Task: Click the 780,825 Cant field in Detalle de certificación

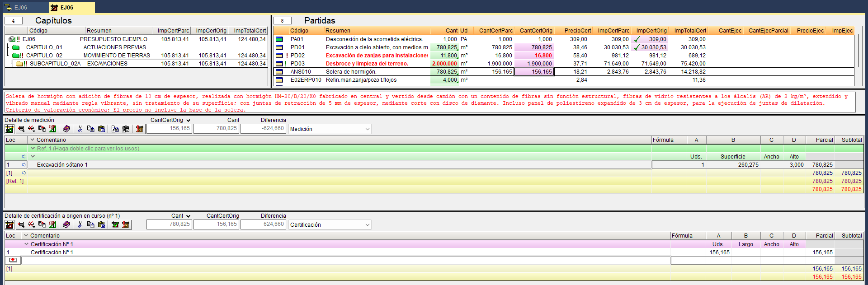Action: point(169,224)
